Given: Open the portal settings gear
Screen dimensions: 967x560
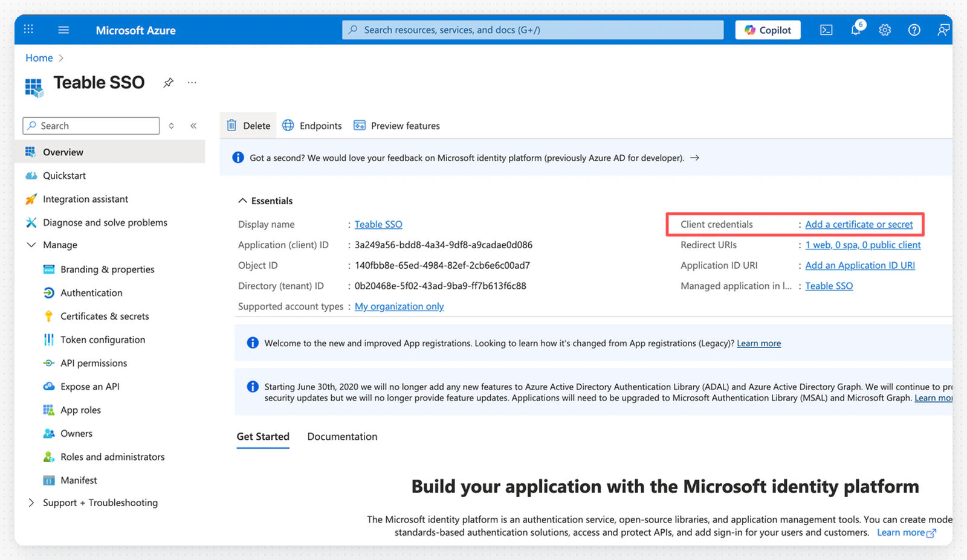Looking at the screenshot, I should click(885, 30).
